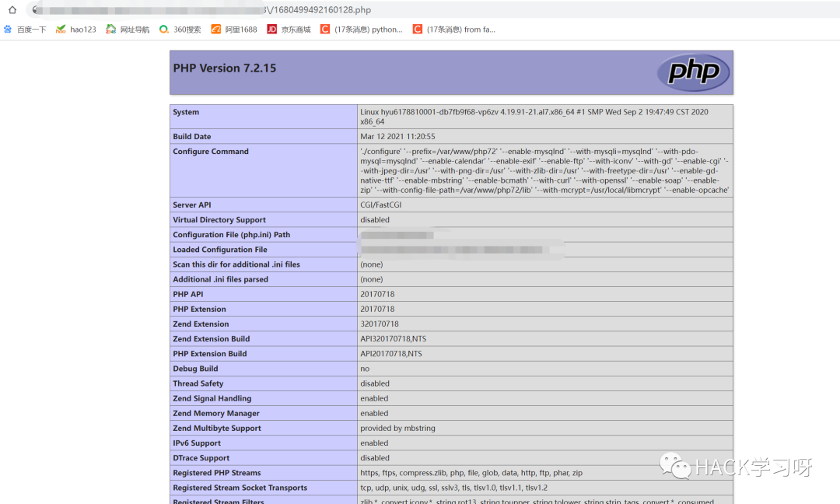Click the Loaded Configuration File label
The width and height of the screenshot is (840, 504).
[x=220, y=250]
